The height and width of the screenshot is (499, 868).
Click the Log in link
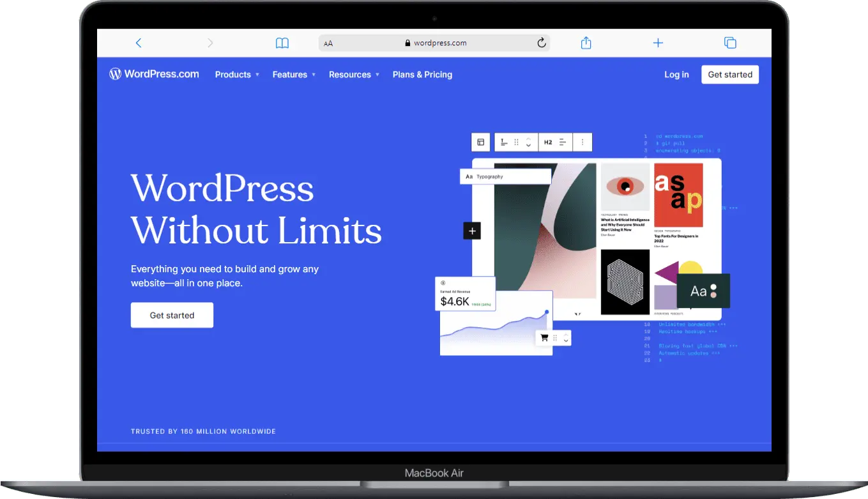tap(676, 75)
